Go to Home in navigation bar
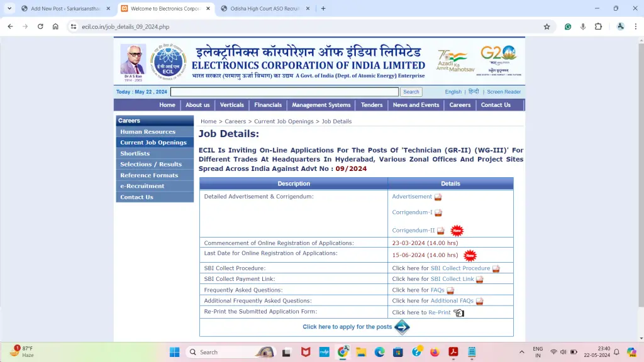This screenshot has height=362, width=644. point(167,105)
